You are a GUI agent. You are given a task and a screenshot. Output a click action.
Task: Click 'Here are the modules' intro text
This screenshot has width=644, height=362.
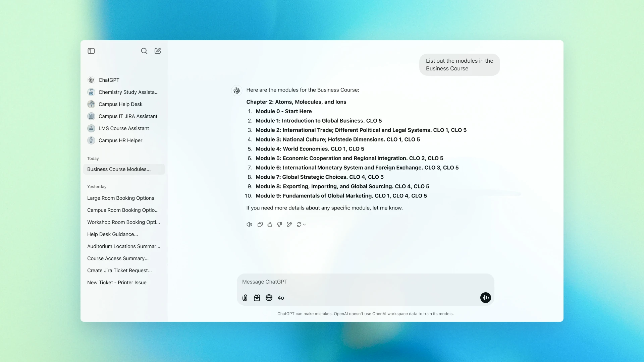(303, 90)
